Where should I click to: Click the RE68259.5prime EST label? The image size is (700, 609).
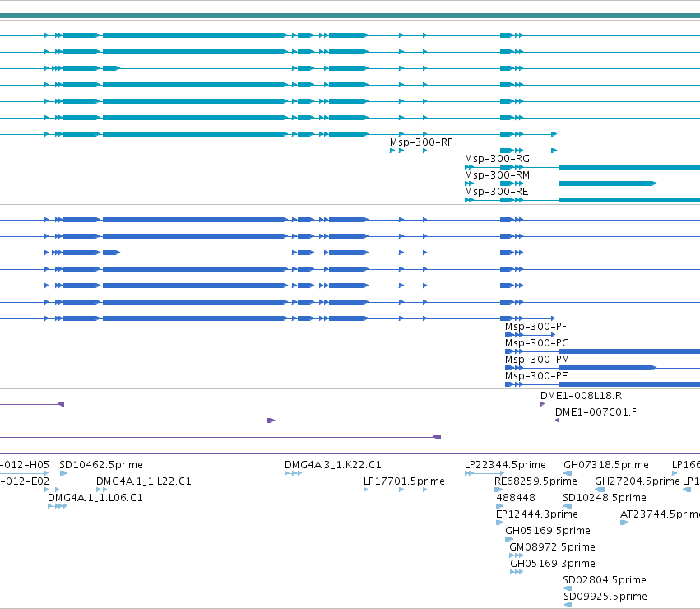tap(535, 481)
